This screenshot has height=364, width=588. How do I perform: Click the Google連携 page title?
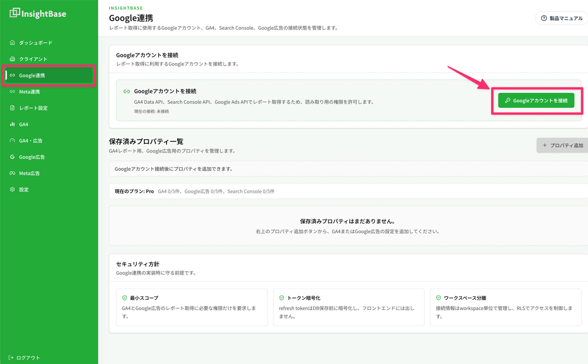[x=131, y=18]
